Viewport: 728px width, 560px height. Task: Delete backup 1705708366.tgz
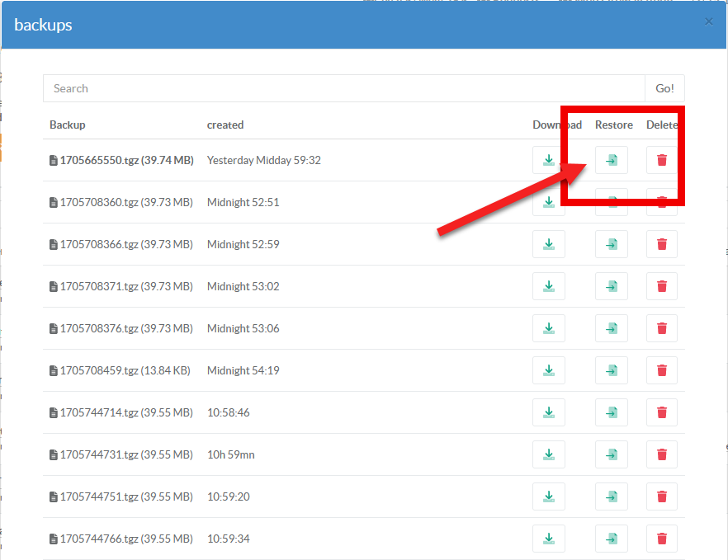[x=661, y=244]
